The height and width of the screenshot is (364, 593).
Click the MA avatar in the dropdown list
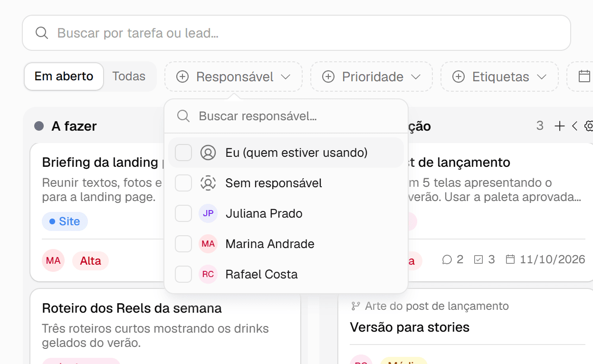coord(208,244)
